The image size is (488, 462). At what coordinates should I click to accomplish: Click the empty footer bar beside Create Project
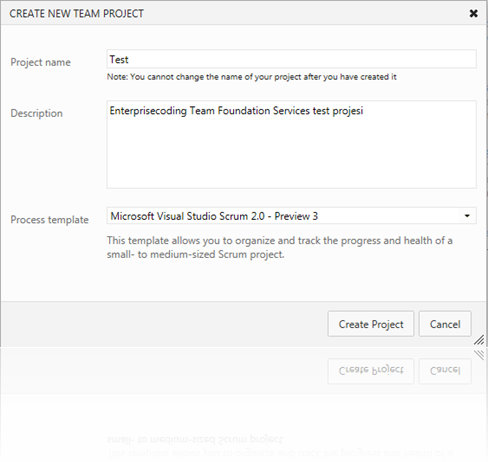click(163, 324)
